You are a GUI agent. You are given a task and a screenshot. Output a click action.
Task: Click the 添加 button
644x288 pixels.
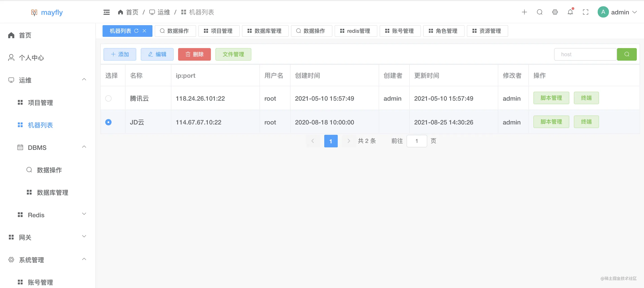pyautogui.click(x=120, y=54)
